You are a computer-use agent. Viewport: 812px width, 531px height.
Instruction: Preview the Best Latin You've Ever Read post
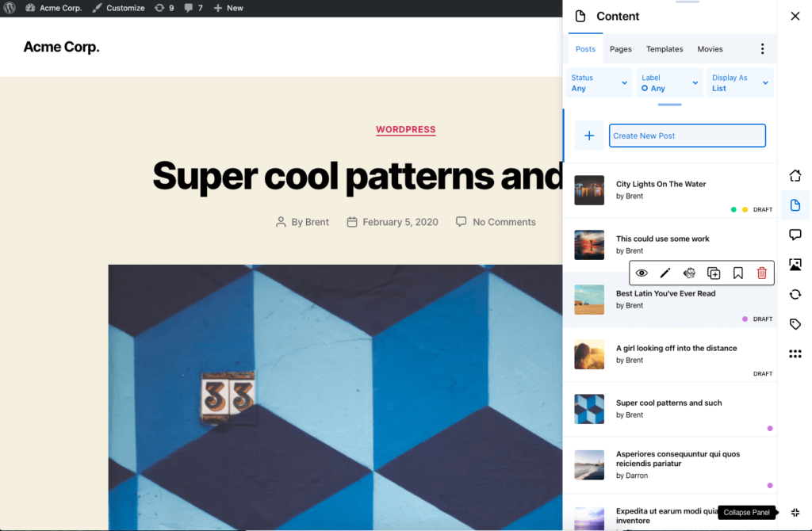642,273
